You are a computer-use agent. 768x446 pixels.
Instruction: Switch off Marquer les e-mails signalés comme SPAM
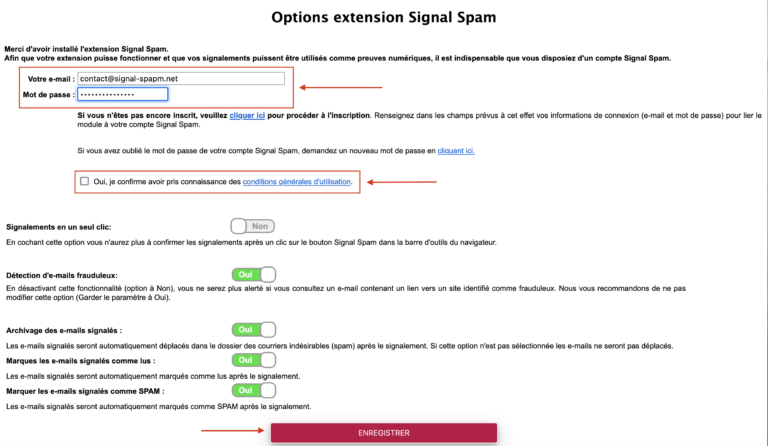(x=254, y=391)
